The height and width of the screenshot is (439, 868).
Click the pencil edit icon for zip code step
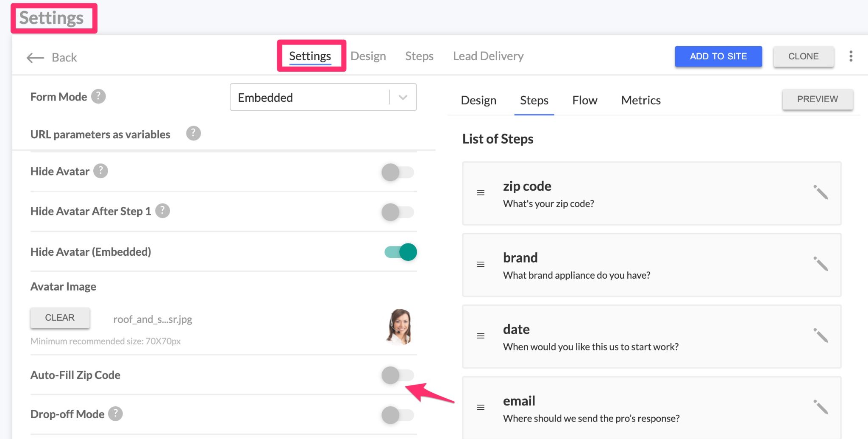[821, 192]
